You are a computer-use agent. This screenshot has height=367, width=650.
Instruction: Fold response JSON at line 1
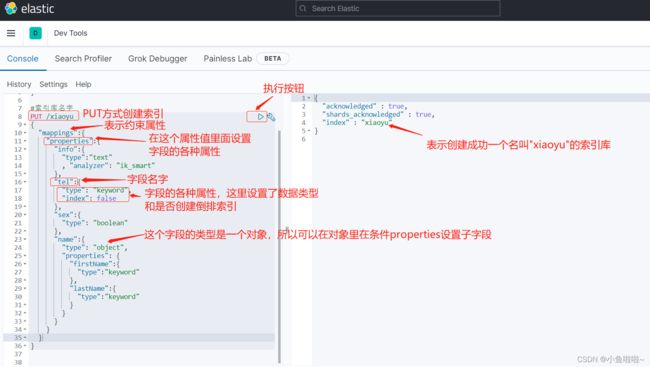click(x=309, y=98)
